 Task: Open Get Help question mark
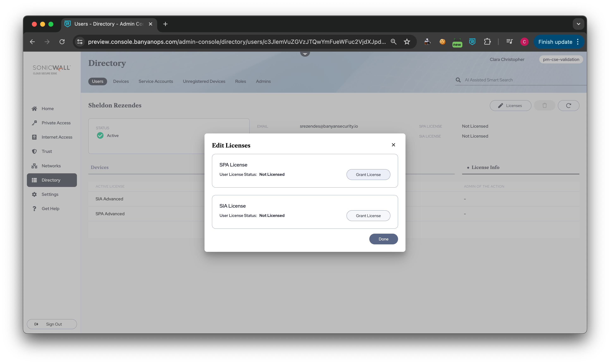pyautogui.click(x=50, y=208)
